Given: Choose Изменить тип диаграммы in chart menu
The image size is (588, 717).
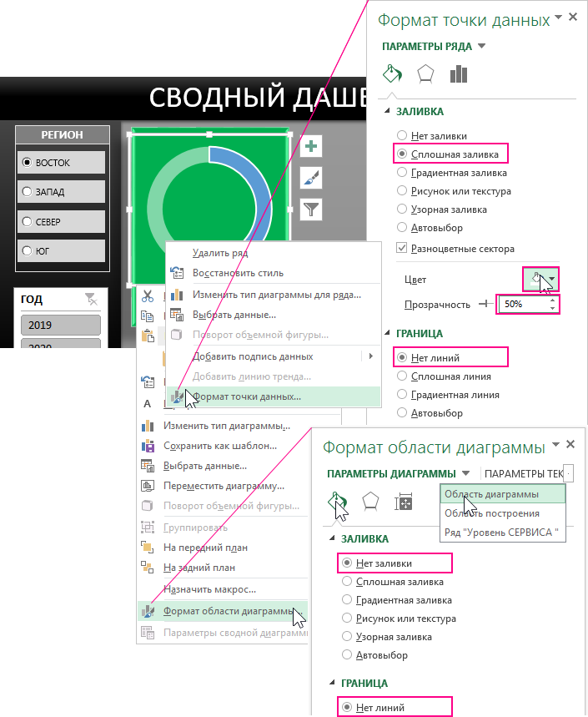Looking at the screenshot, I should [x=227, y=426].
